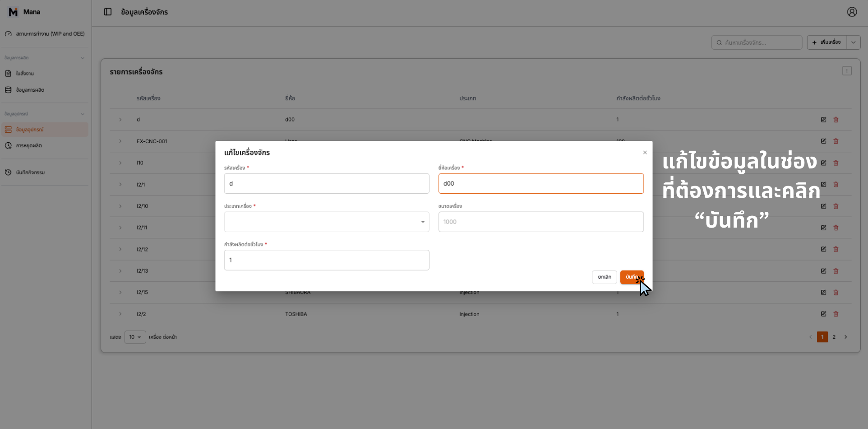Open the user profile icon at top right
Viewport: 868px width, 429px height.
(852, 12)
